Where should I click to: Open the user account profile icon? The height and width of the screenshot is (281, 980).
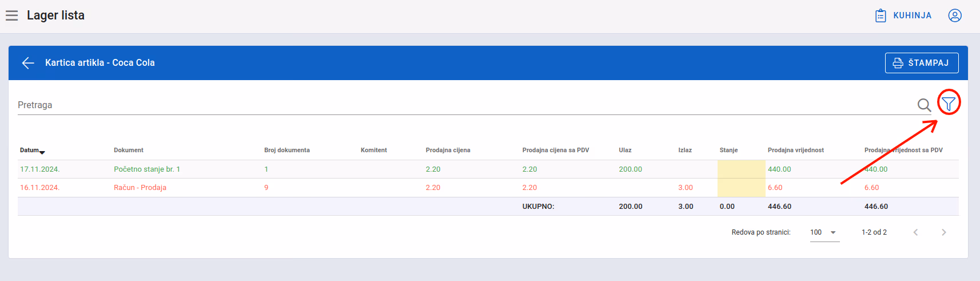pos(955,15)
